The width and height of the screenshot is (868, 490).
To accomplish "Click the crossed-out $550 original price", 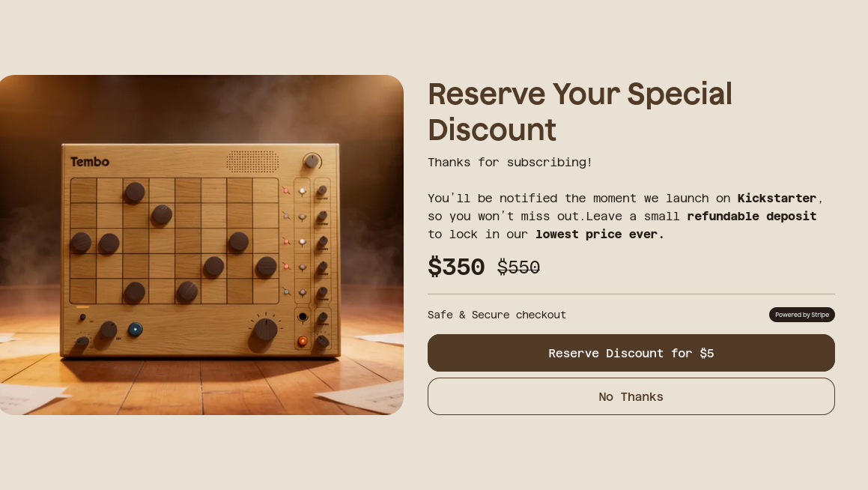I will point(518,267).
